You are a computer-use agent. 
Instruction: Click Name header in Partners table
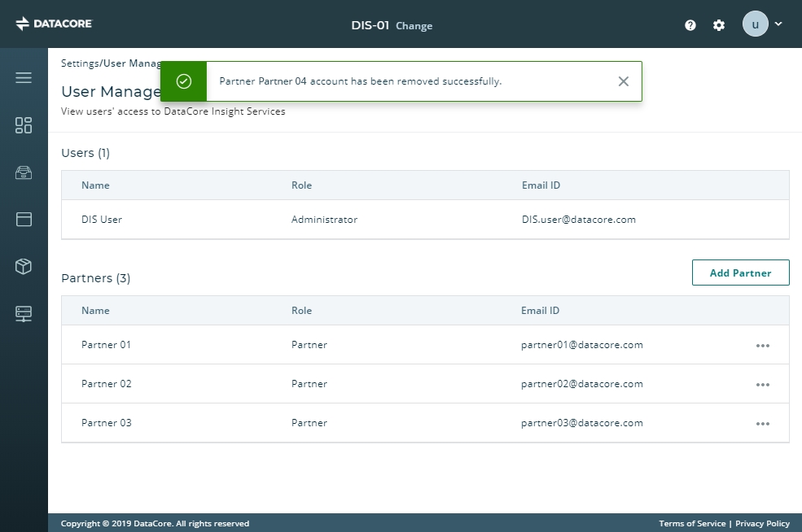pos(95,311)
